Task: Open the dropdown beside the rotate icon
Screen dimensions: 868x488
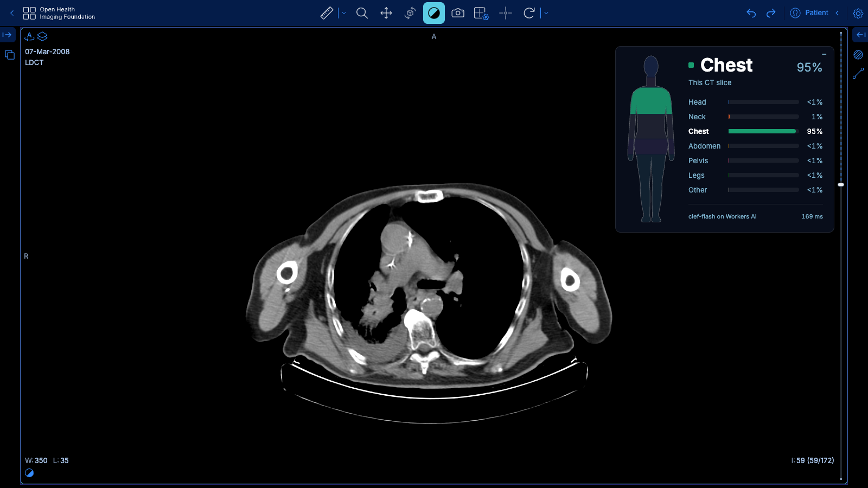Action: click(546, 13)
